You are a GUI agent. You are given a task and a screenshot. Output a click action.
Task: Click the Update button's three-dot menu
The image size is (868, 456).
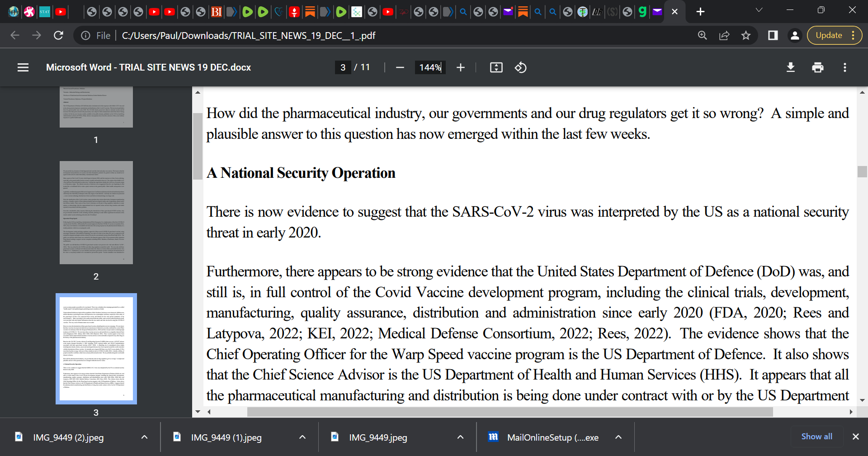(853, 35)
